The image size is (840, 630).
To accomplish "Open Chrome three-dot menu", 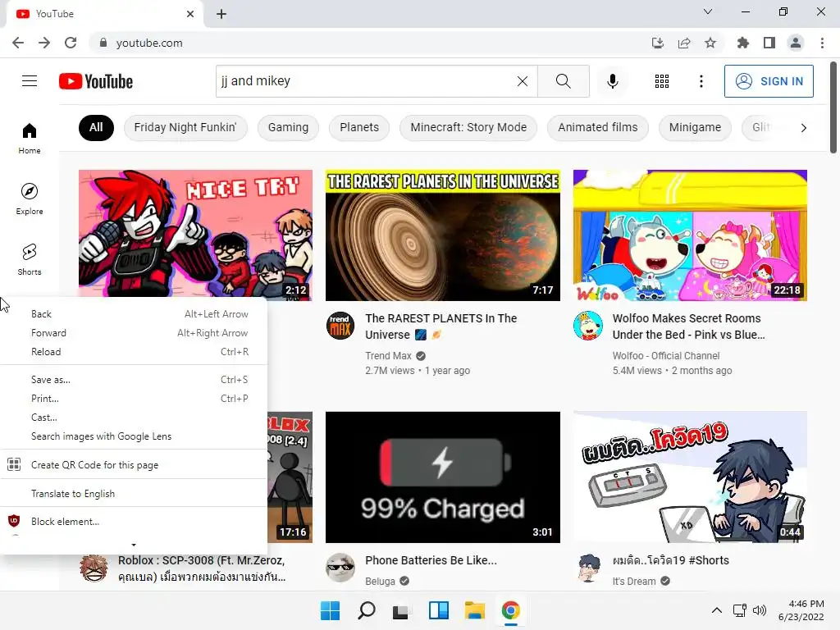I will tap(822, 43).
